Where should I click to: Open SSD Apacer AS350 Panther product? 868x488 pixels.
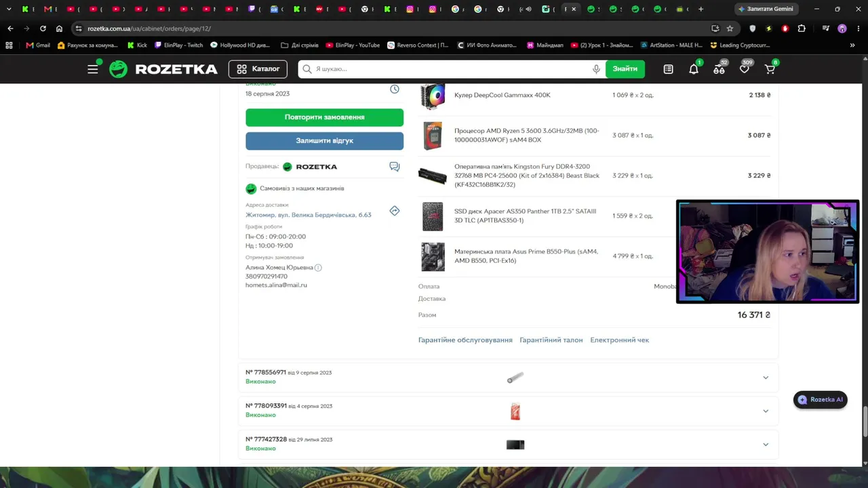point(526,216)
